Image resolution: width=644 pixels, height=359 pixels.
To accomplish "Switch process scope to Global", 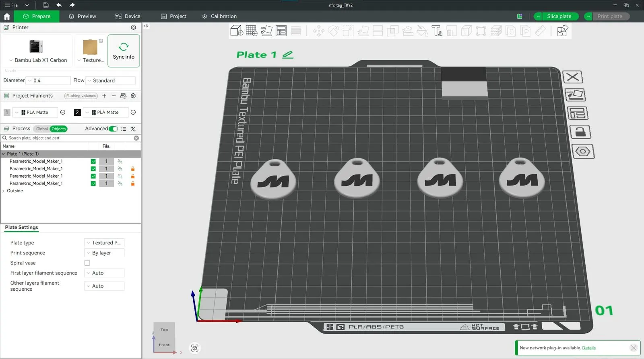I will pyautogui.click(x=42, y=129).
